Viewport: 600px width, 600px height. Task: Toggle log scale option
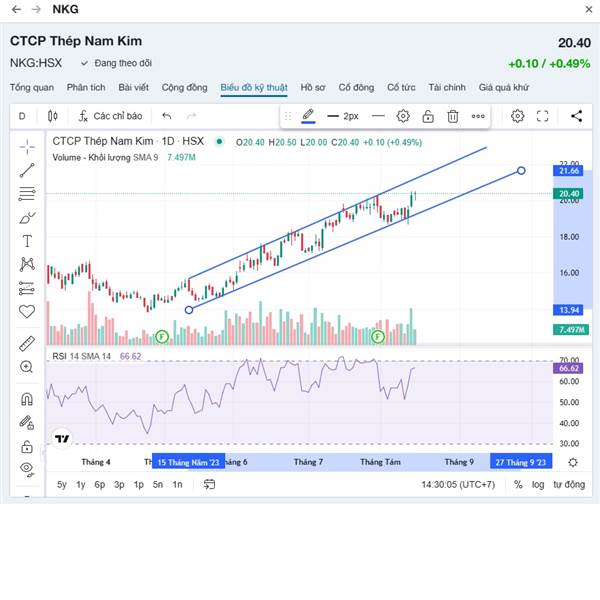(538, 484)
